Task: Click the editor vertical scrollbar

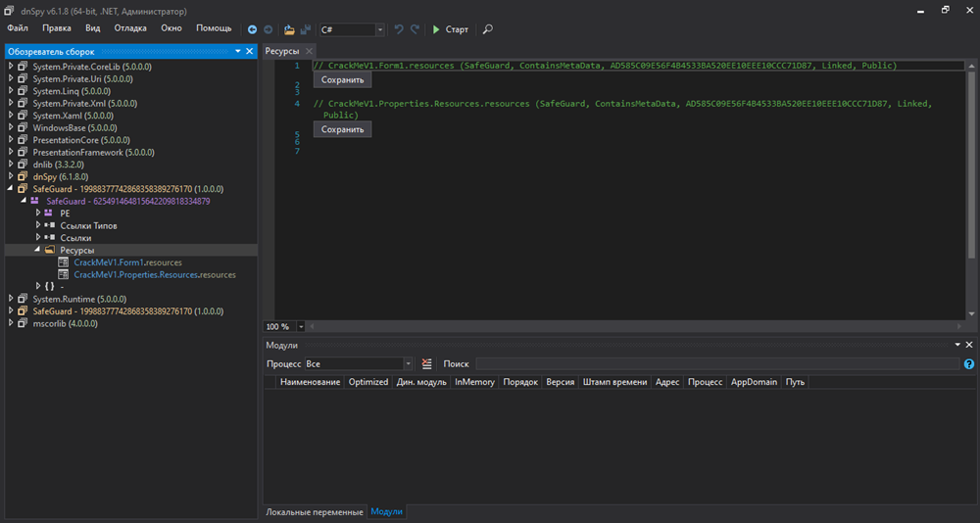Action: tap(970, 164)
